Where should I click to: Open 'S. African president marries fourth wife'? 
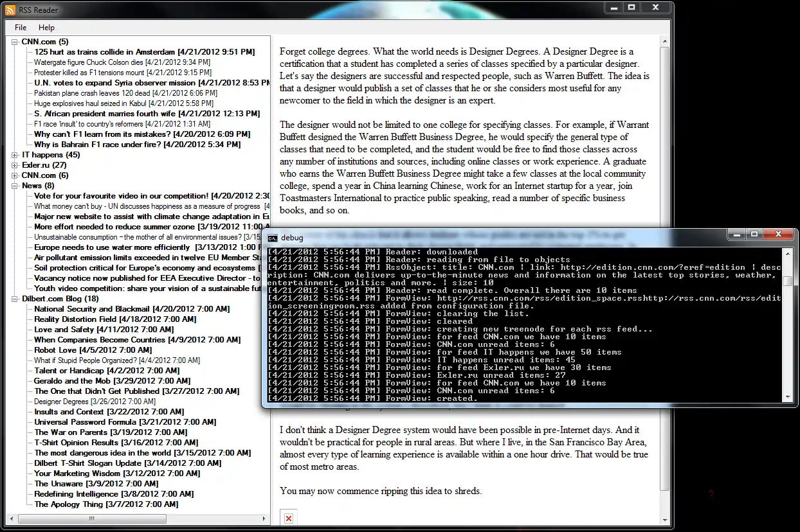[x=147, y=114]
